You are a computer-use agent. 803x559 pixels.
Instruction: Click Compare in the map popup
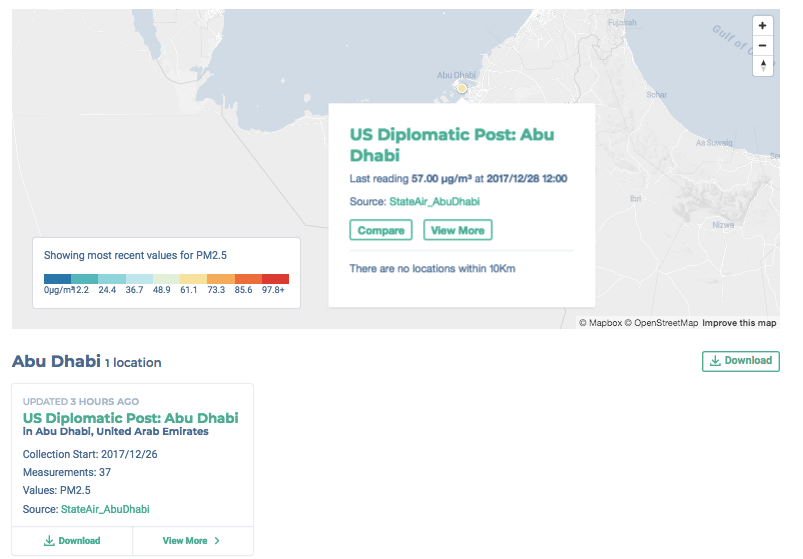pyautogui.click(x=381, y=230)
